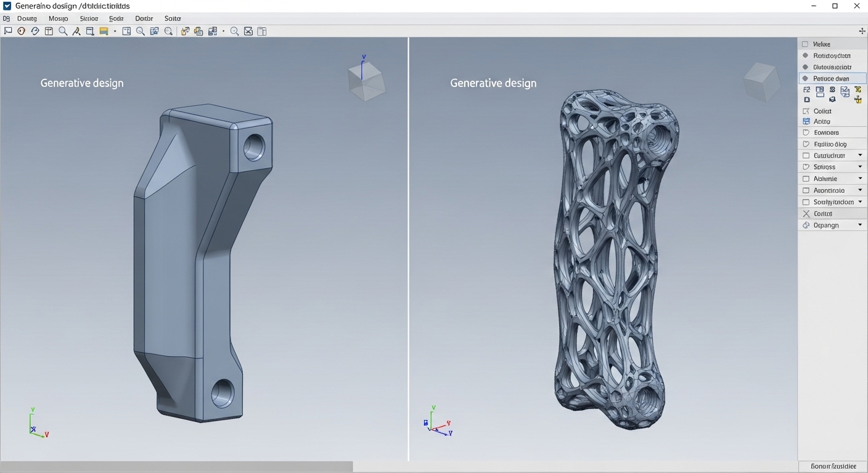
Task: Open the Mosijo menu
Action: pos(58,18)
